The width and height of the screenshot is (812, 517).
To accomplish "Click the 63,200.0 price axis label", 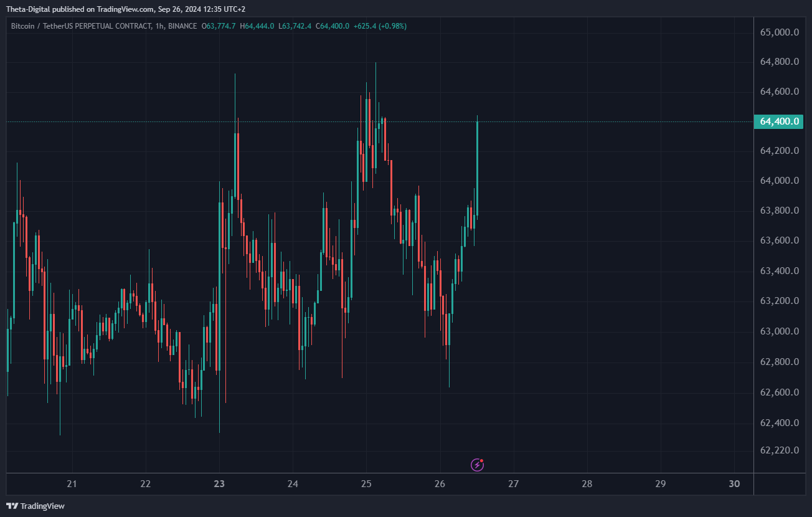I will (x=779, y=301).
